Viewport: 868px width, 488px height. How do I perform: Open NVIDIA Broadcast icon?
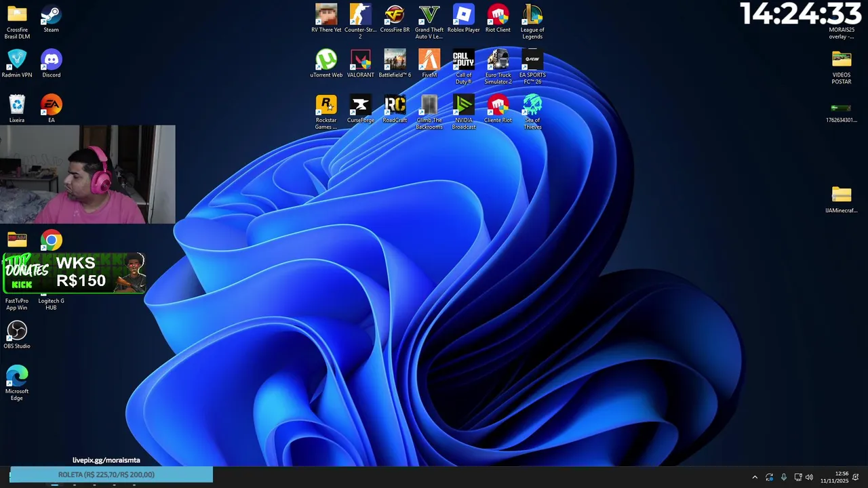click(463, 113)
